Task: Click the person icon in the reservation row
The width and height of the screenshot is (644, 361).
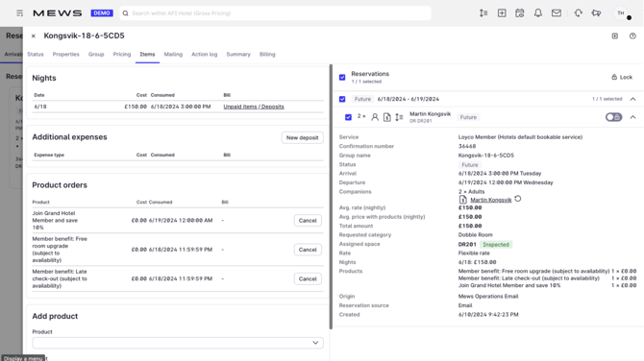Action: (x=375, y=117)
